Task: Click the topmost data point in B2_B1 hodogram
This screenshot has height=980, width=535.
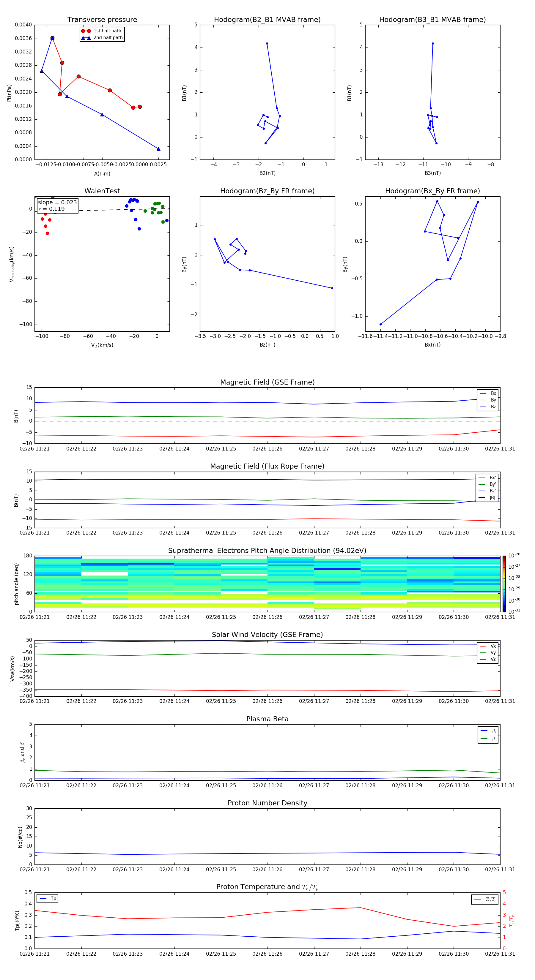Action: click(267, 43)
